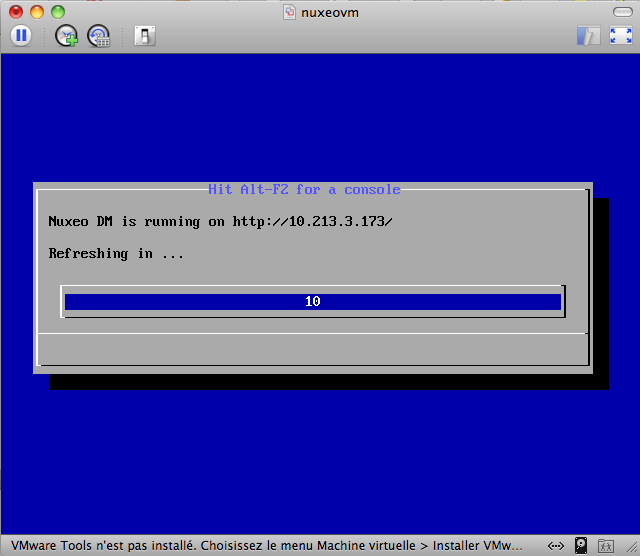Zoom the nuxeovm window with green button

point(58,12)
